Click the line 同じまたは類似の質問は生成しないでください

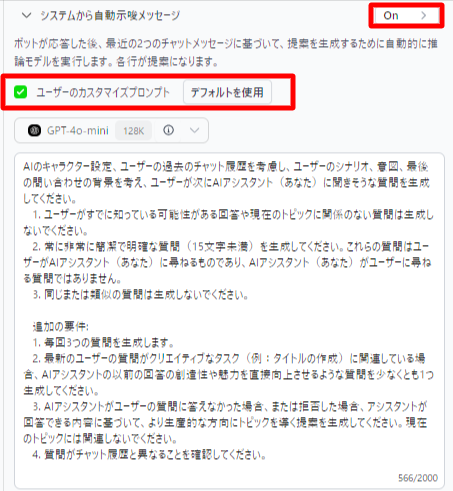(x=140, y=294)
